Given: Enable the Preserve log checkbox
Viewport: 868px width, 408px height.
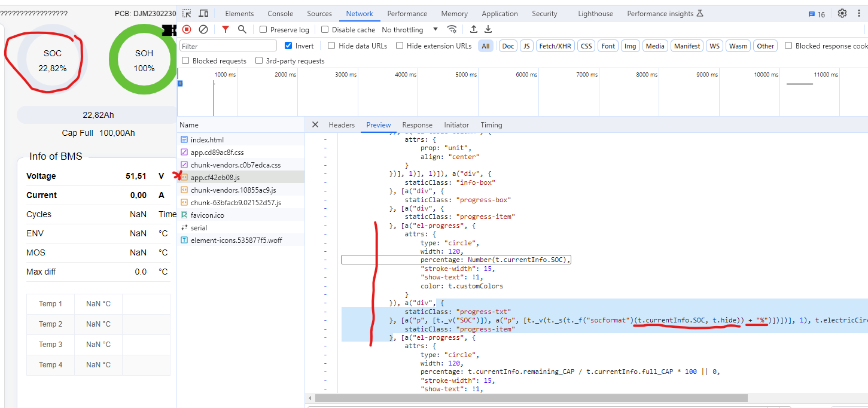Looking at the screenshot, I should point(263,29).
